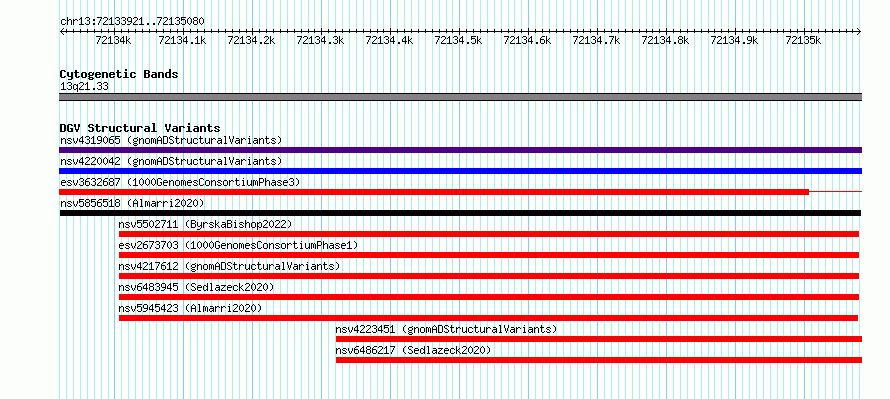
Task: Click the 72134.7k ruler tick label
Action: [596, 40]
